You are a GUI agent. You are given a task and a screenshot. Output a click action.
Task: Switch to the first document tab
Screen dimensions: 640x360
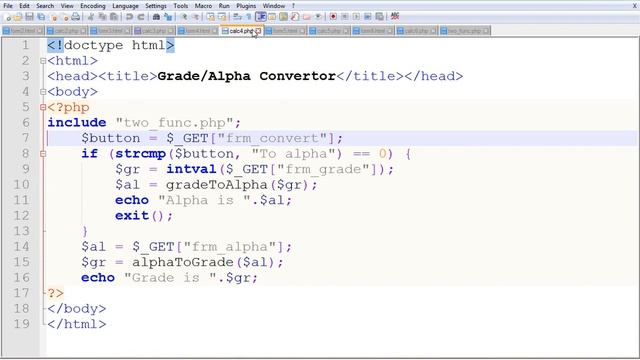click(x=23, y=31)
